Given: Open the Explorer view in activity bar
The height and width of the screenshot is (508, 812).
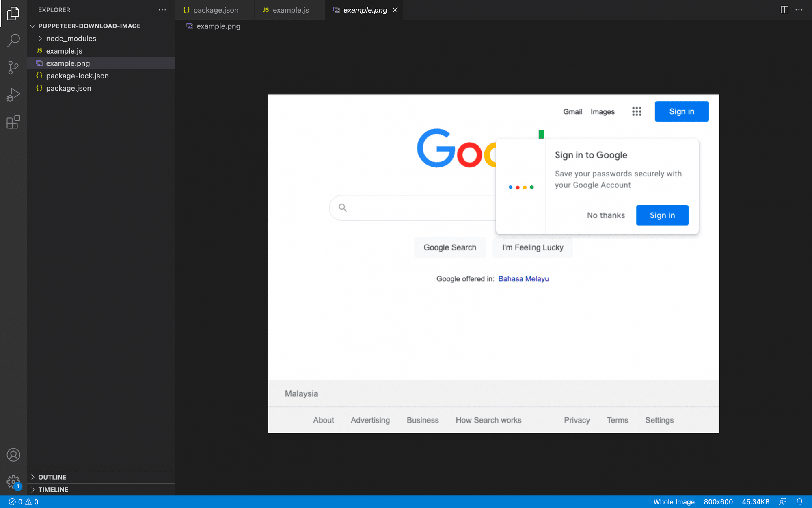Looking at the screenshot, I should point(13,13).
